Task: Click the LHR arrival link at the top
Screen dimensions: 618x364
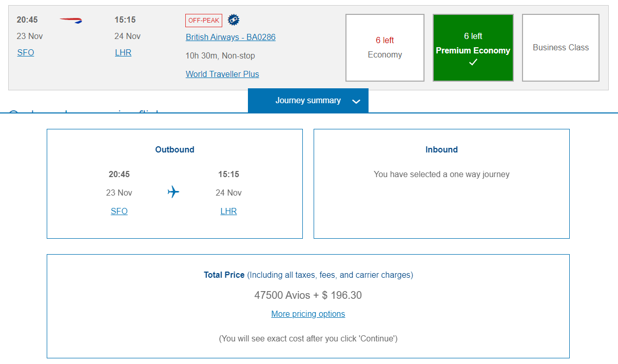Action: point(123,52)
